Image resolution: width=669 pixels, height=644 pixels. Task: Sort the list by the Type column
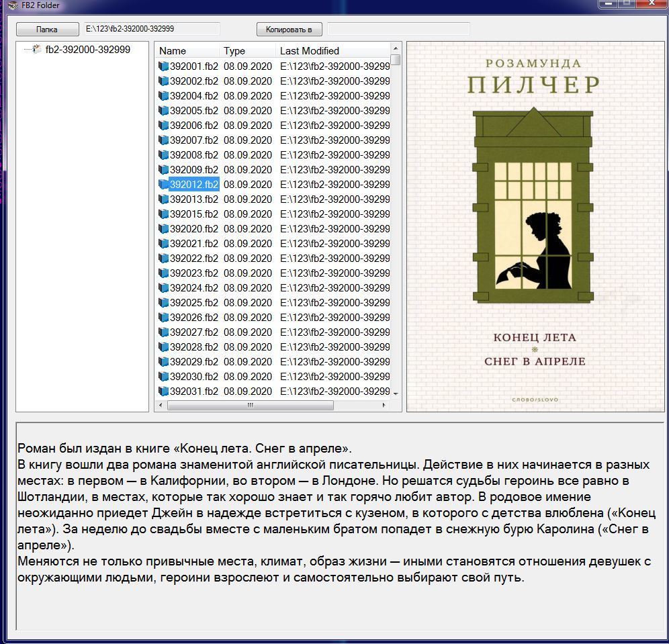click(247, 51)
